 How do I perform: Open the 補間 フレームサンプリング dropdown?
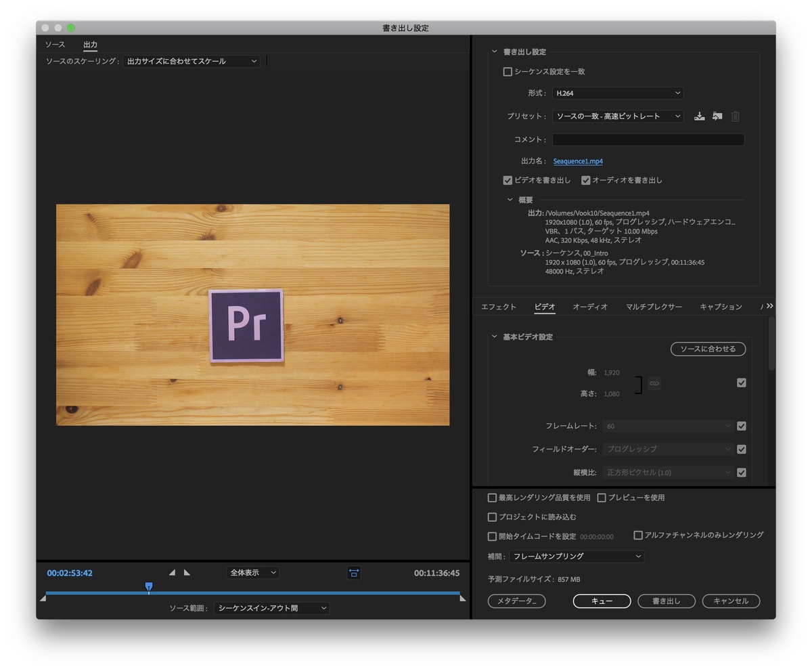(577, 557)
